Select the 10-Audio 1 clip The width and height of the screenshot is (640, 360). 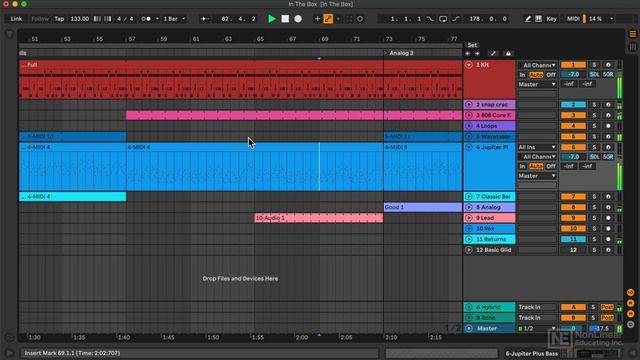click(318, 218)
